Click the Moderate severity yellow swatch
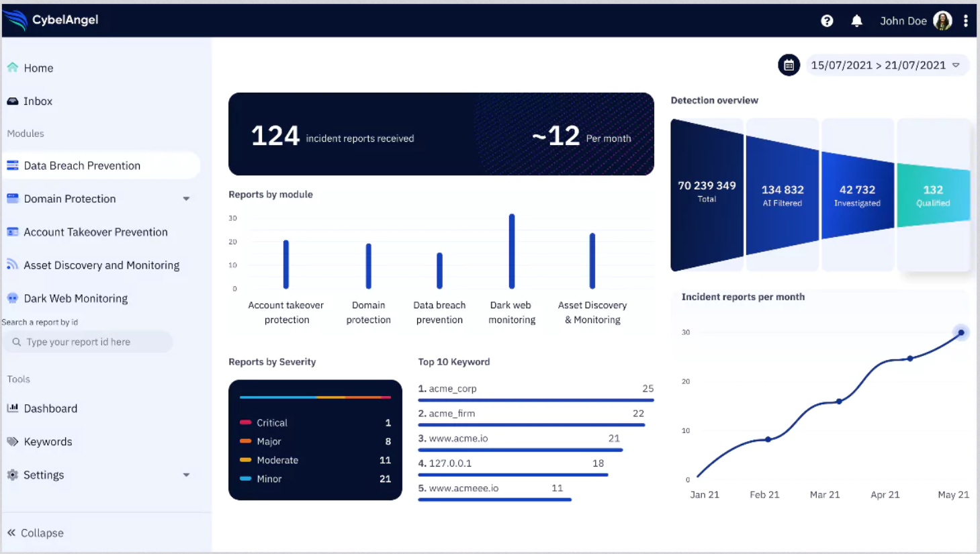 (x=245, y=460)
